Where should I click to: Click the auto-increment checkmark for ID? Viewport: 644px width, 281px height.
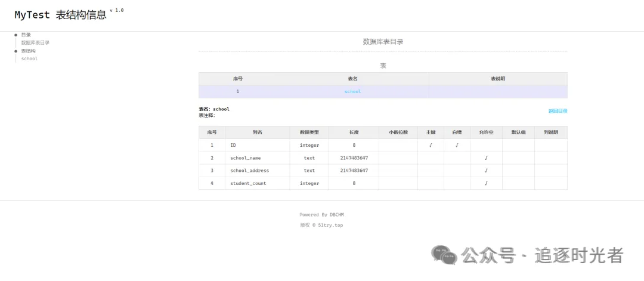457,145
